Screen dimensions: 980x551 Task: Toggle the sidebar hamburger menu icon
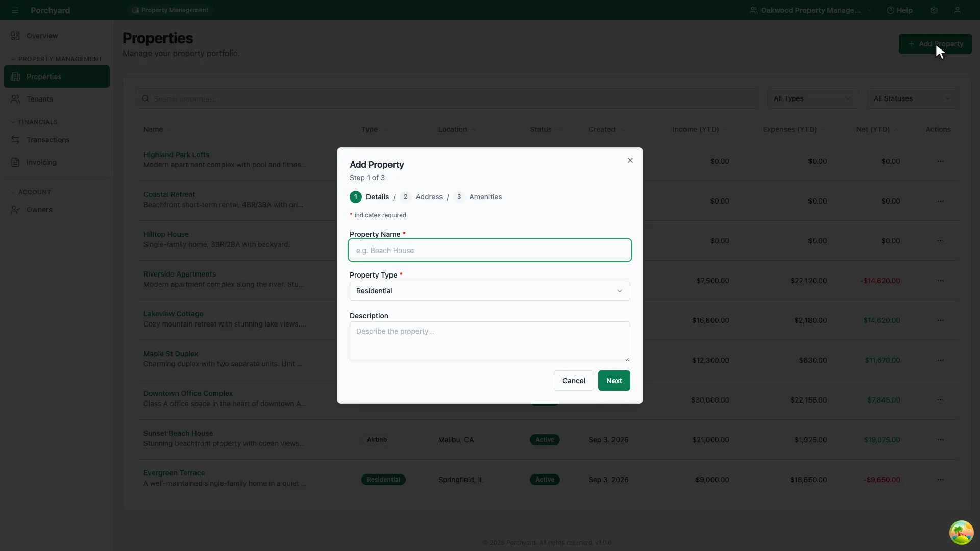15,10
